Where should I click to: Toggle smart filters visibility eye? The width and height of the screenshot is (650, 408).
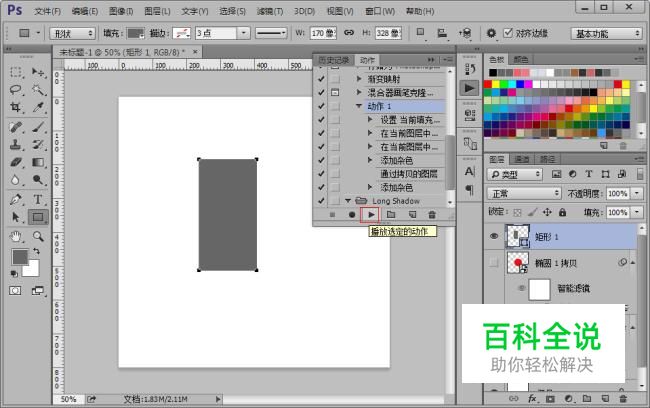pos(521,288)
